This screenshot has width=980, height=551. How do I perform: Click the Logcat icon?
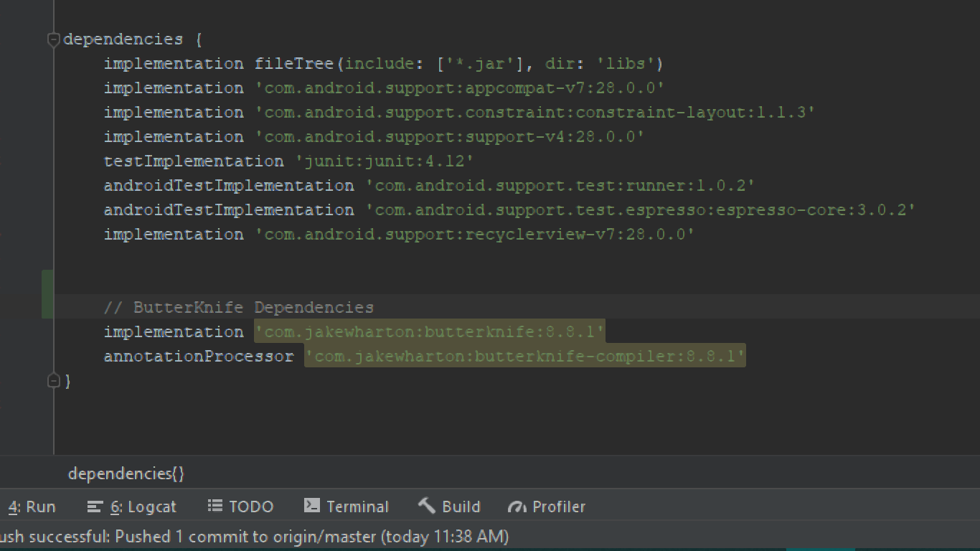click(95, 507)
